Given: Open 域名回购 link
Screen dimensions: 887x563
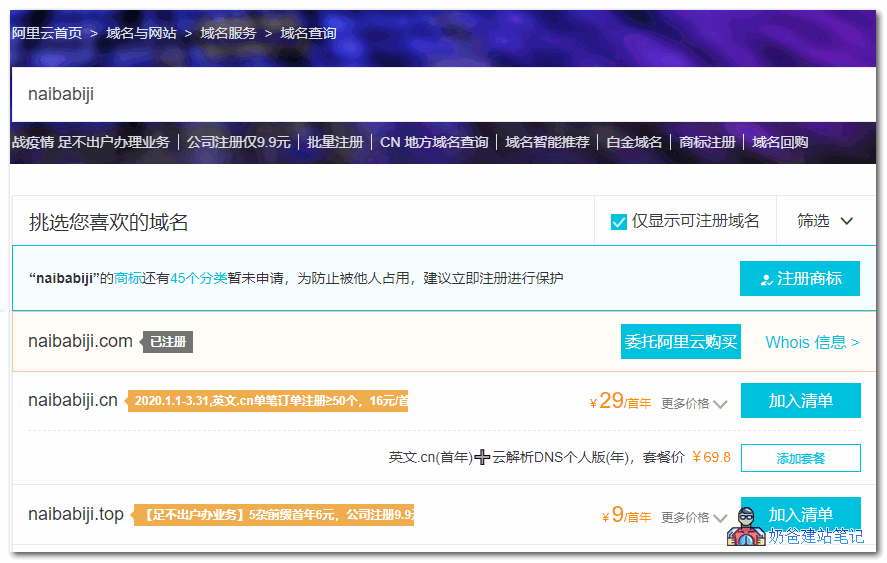Looking at the screenshot, I should click(x=780, y=142).
